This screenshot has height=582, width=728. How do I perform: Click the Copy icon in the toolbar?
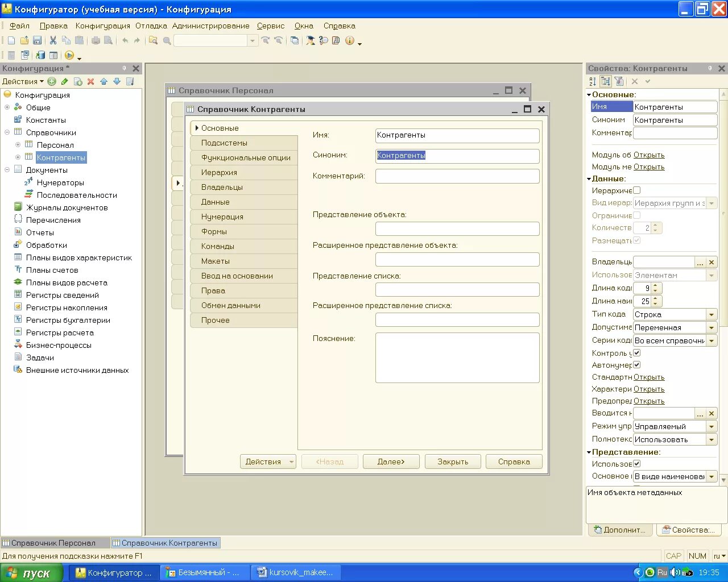click(66, 40)
